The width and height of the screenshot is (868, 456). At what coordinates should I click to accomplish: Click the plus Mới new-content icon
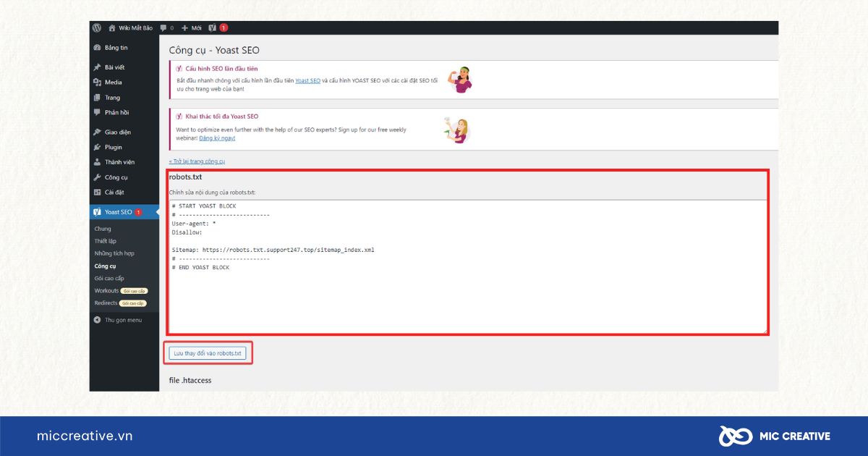point(184,28)
